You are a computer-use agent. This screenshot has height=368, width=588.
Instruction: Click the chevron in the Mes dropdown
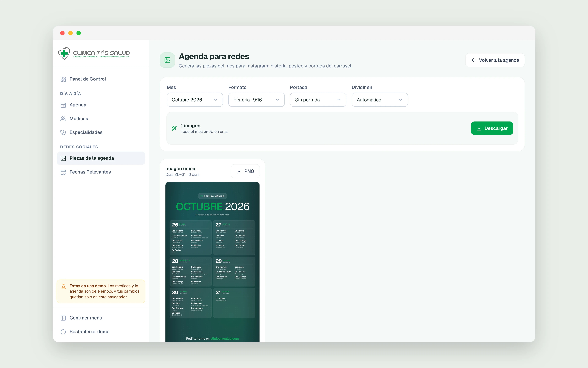tap(215, 100)
